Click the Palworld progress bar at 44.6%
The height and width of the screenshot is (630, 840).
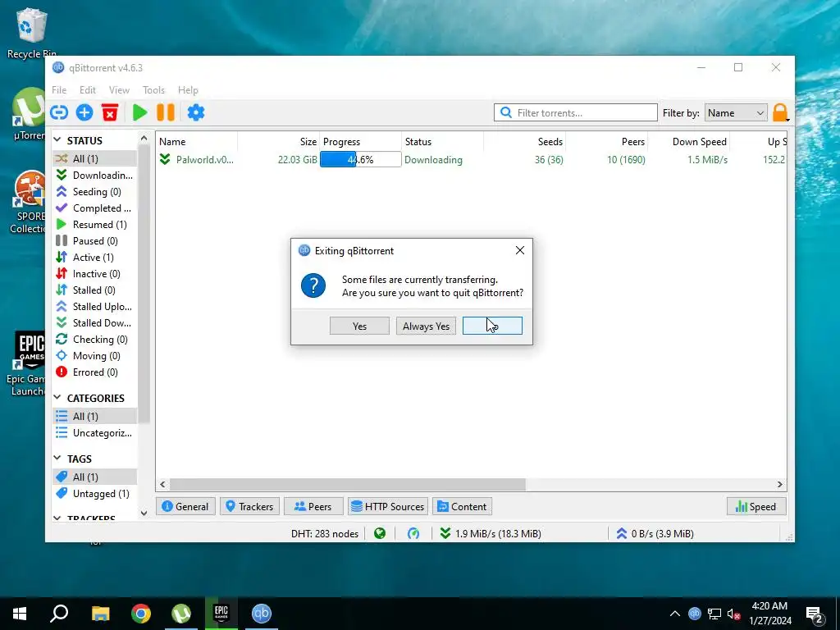361,160
